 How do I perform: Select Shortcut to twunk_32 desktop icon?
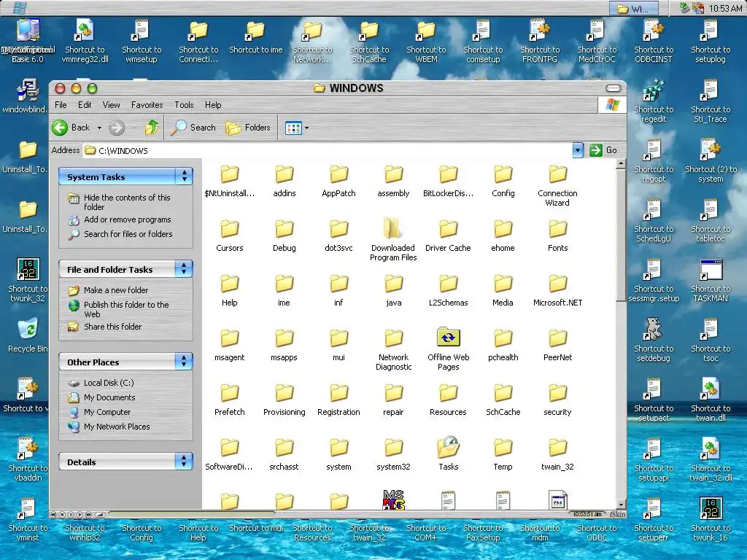[x=28, y=270]
